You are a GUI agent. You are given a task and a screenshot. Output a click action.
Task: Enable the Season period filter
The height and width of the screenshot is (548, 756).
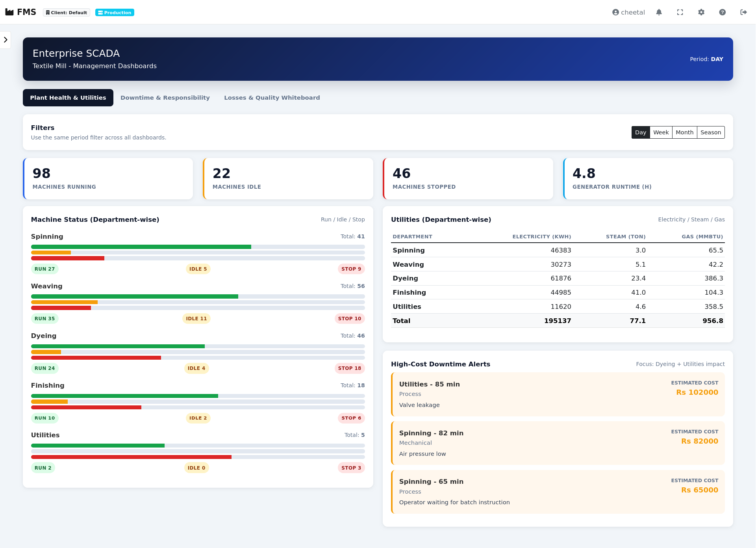pos(710,132)
